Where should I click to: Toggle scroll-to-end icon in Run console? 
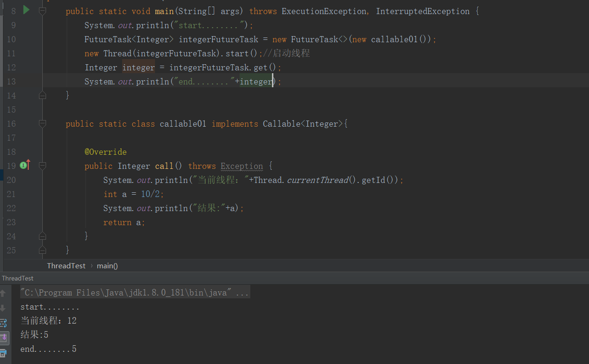pos(3,338)
